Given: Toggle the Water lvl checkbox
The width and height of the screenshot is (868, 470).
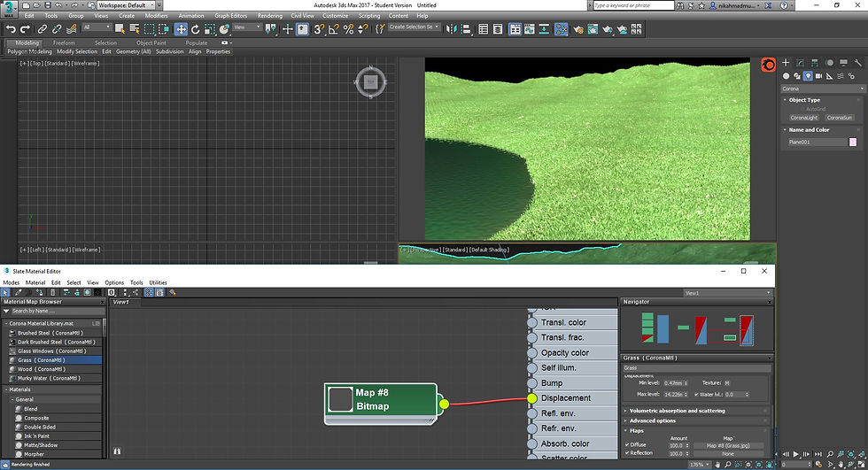Looking at the screenshot, I should (696, 394).
